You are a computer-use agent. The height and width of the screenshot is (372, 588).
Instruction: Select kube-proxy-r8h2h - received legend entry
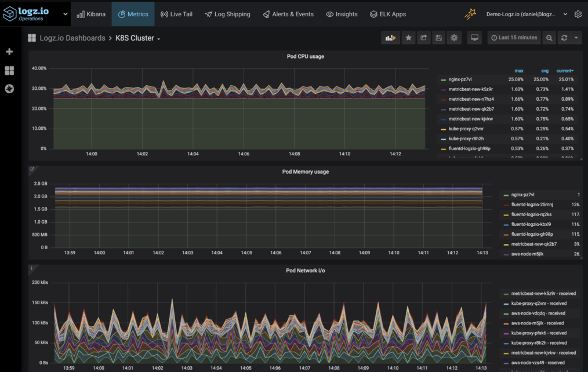pos(539,343)
